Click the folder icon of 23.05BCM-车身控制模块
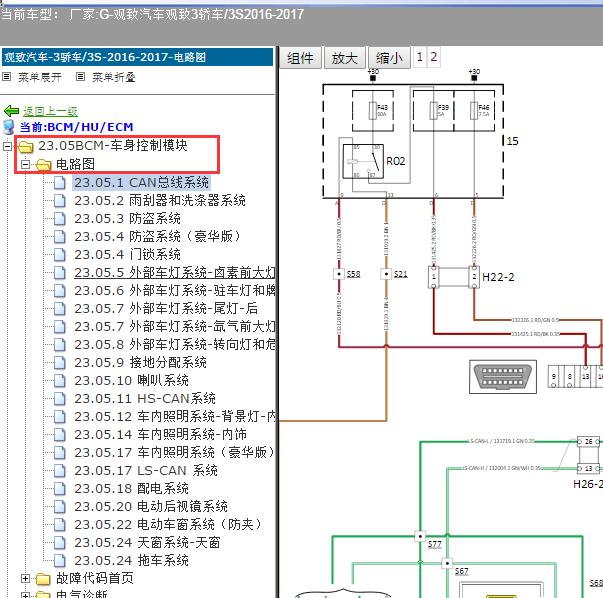This screenshot has width=603, height=598. point(26,146)
